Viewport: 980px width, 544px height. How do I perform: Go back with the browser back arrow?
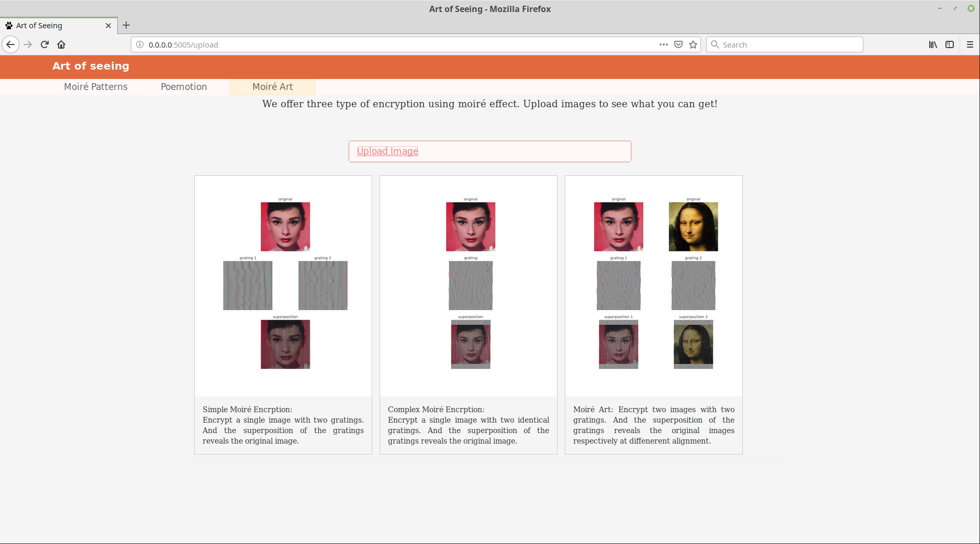(10, 44)
